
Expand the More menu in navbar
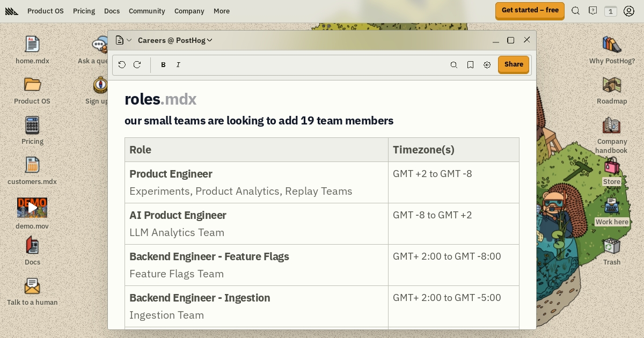pos(221,11)
